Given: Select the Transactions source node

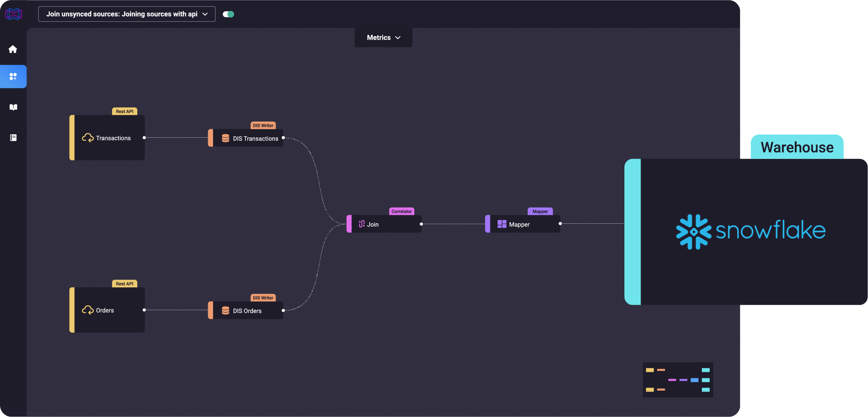Looking at the screenshot, I should [107, 138].
